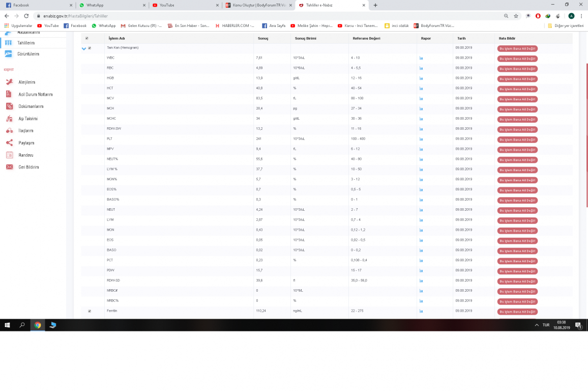This screenshot has height=391, width=588.
Task: Click the Geri Bildirim envelope icon
Action: coord(9,167)
